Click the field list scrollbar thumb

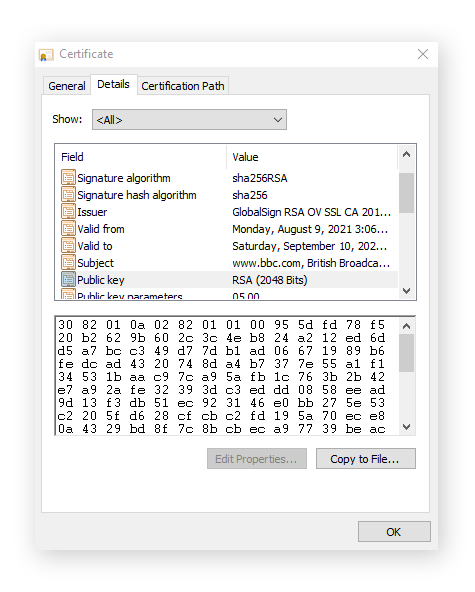[x=406, y=193]
